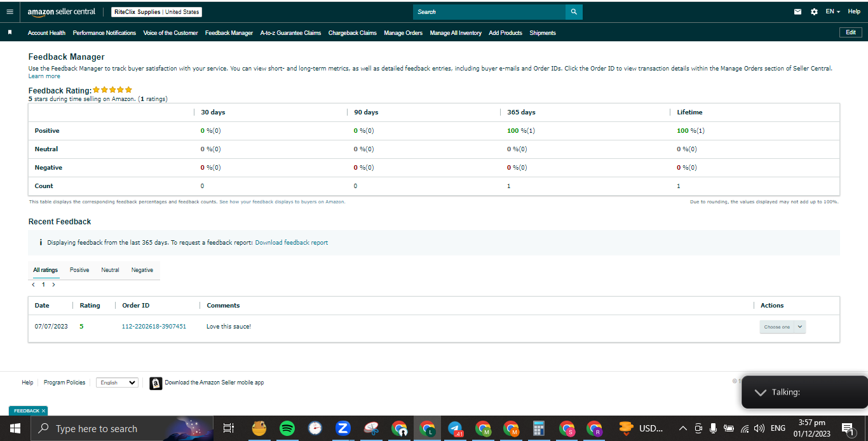Close the FEEDBACK tab at bottom
The image size is (868, 441).
(43, 411)
